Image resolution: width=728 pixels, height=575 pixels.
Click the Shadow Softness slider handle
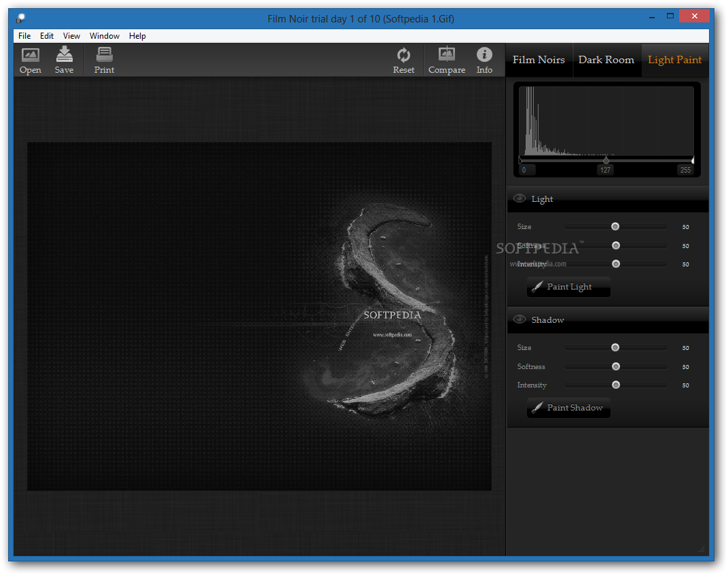click(616, 366)
